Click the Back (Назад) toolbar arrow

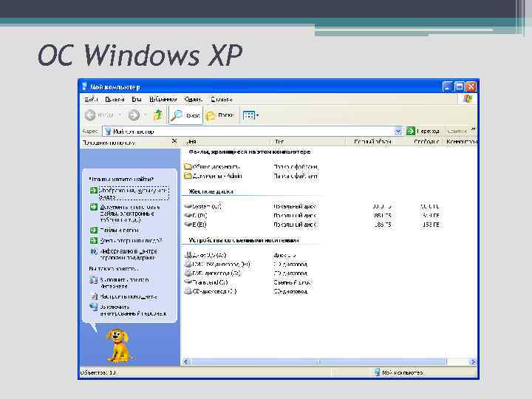click(x=90, y=115)
